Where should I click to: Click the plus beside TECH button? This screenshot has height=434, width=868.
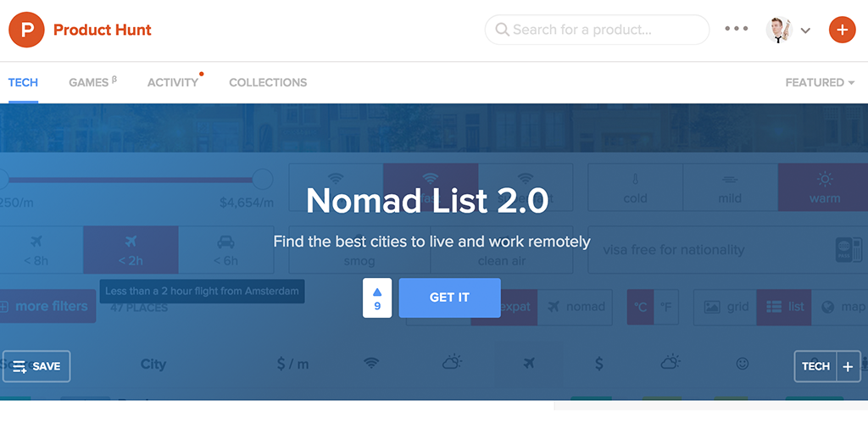[x=848, y=366]
